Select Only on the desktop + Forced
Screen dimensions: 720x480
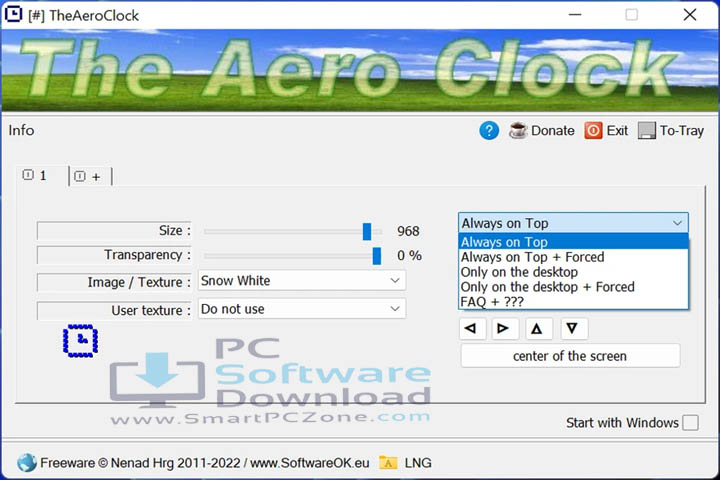pyautogui.click(x=573, y=287)
